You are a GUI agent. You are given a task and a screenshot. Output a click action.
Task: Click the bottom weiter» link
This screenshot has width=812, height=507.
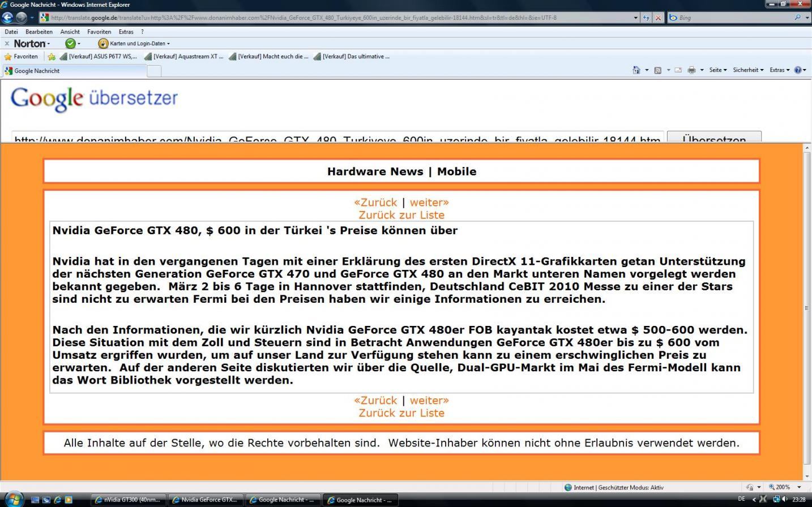point(429,401)
